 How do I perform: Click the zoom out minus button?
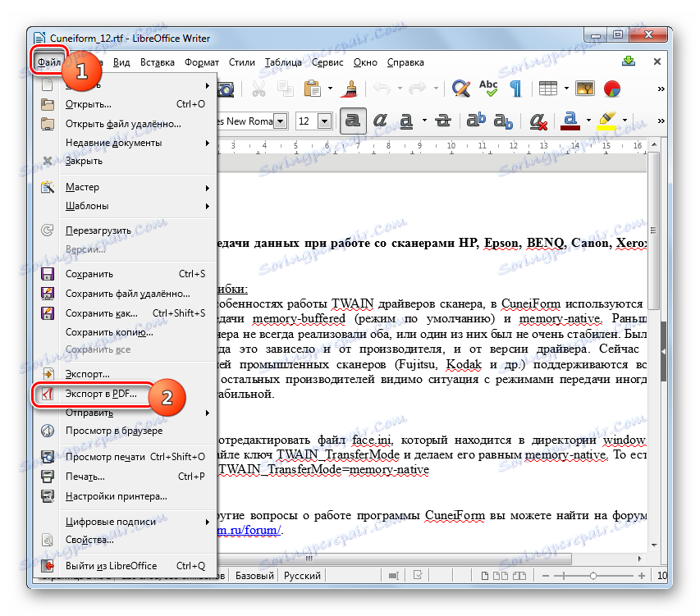click(545, 576)
